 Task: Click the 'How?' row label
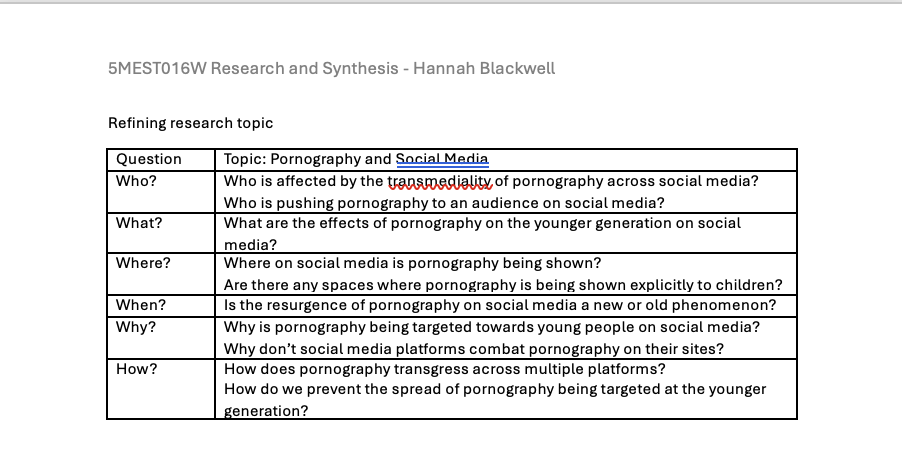point(136,369)
